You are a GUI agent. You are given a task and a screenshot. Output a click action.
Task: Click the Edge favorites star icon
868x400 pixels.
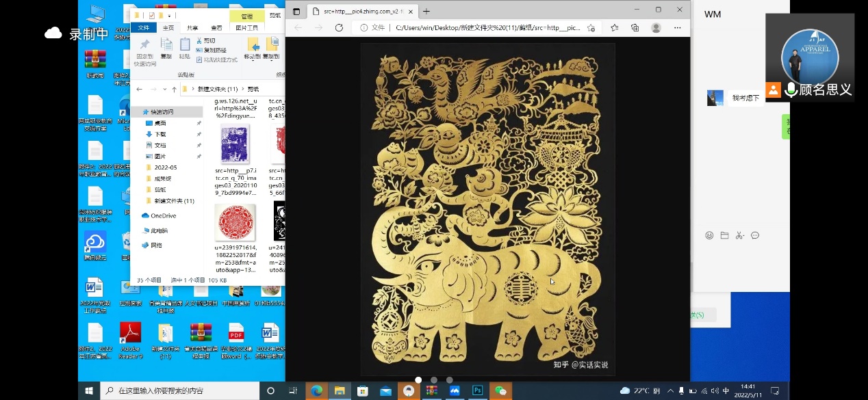pyautogui.click(x=614, y=28)
